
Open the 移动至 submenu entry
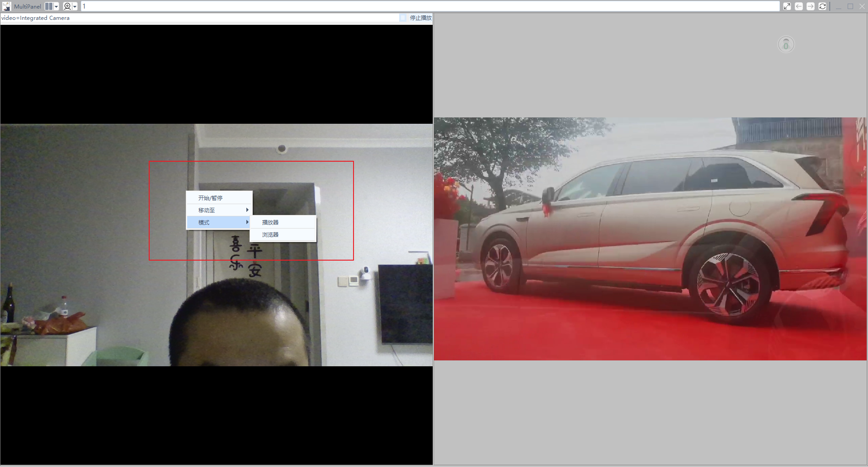[x=219, y=210]
